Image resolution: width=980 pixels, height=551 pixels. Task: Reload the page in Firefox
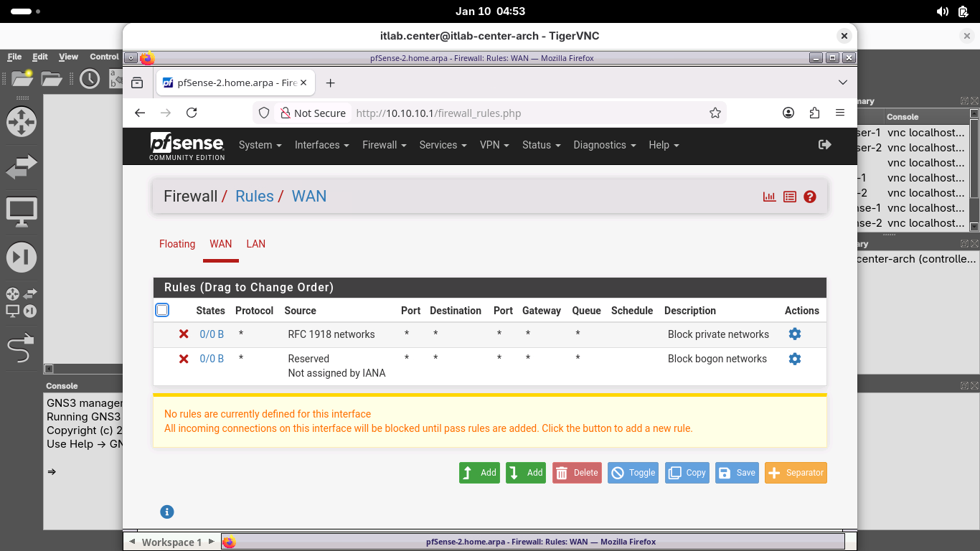192,113
